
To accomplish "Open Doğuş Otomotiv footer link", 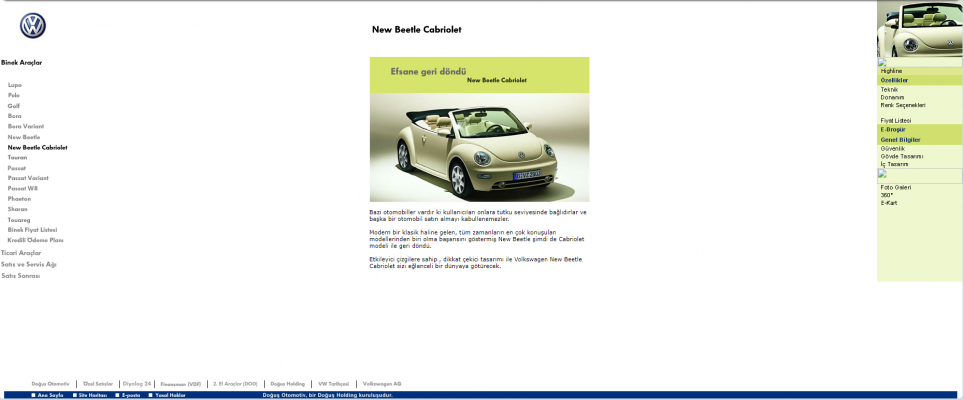I will tap(50, 384).
